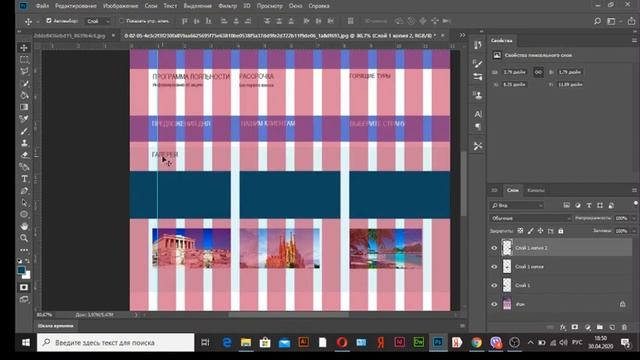Open Layers panel menu icon

(x=634, y=190)
